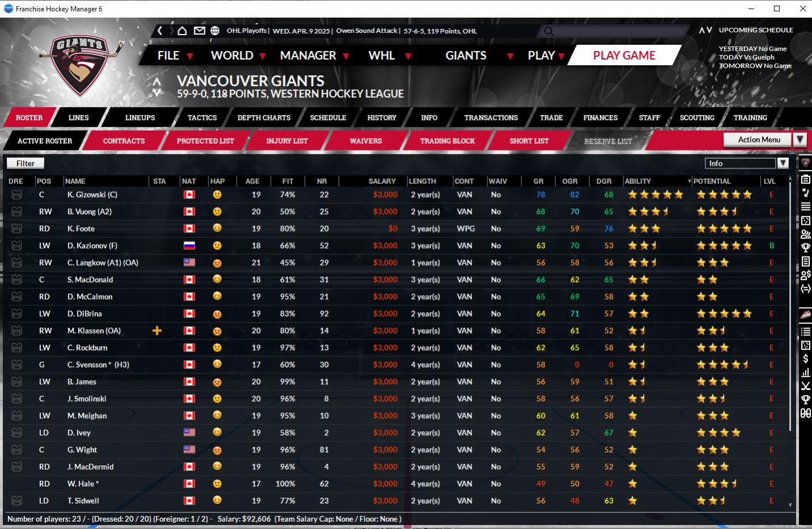Click the PLAY GAME button

(x=624, y=56)
